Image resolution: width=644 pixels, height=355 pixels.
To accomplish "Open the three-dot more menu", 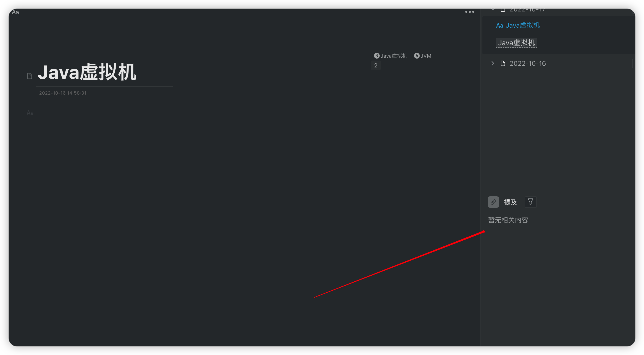I will [470, 12].
